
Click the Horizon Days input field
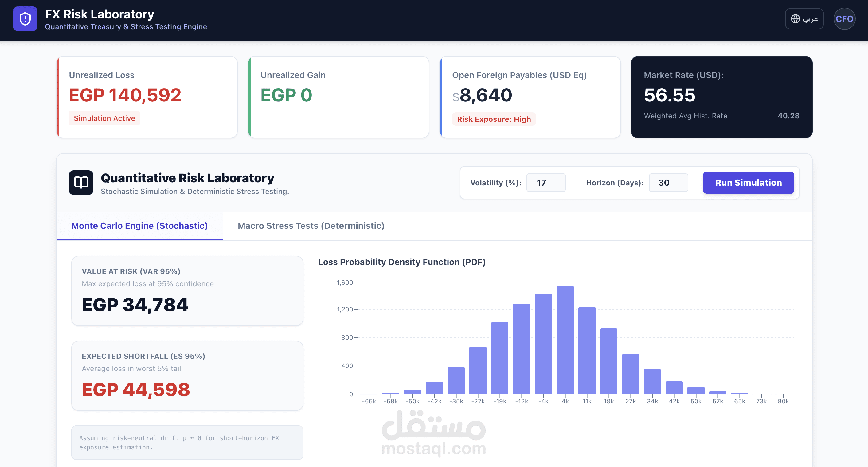(668, 182)
